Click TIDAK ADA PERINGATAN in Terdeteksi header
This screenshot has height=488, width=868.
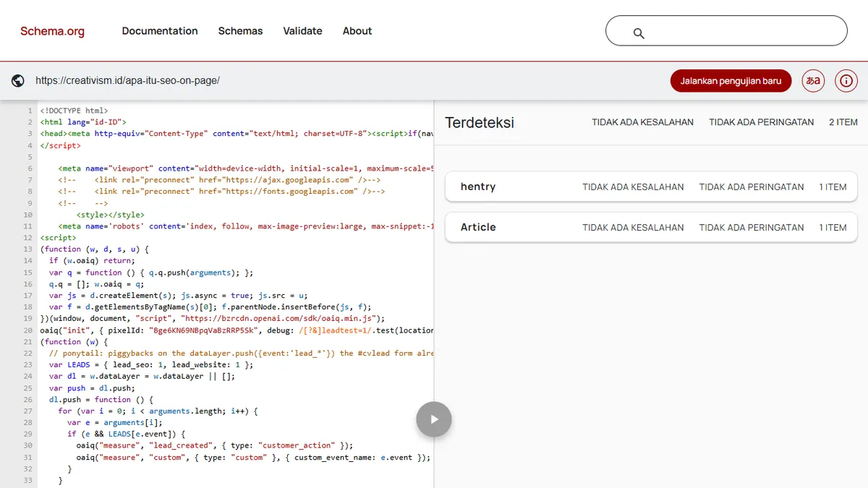tap(761, 122)
